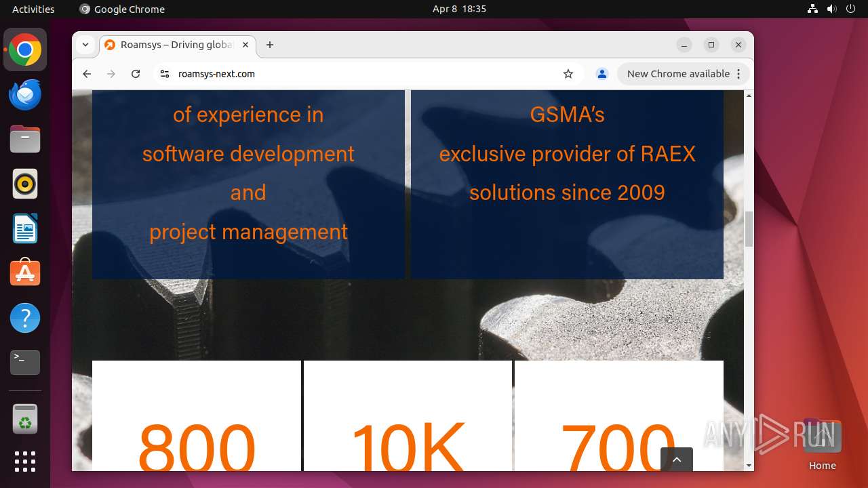Open the Files manager in dock
The height and width of the screenshot is (488, 868).
pos(25,139)
